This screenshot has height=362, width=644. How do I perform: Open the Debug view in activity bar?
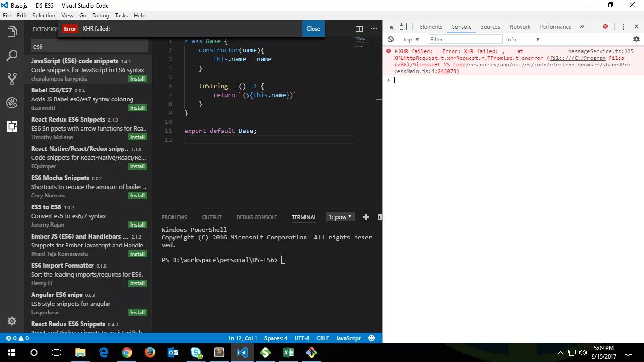[x=12, y=102]
